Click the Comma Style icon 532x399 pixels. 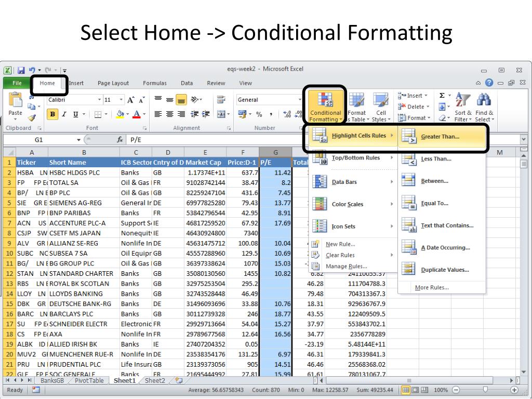click(271, 114)
